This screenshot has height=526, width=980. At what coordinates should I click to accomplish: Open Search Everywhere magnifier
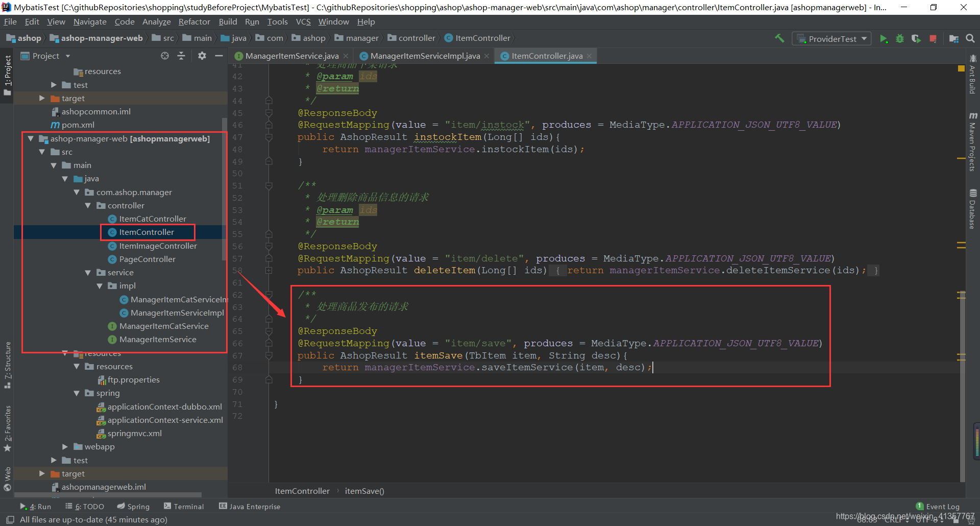970,39
